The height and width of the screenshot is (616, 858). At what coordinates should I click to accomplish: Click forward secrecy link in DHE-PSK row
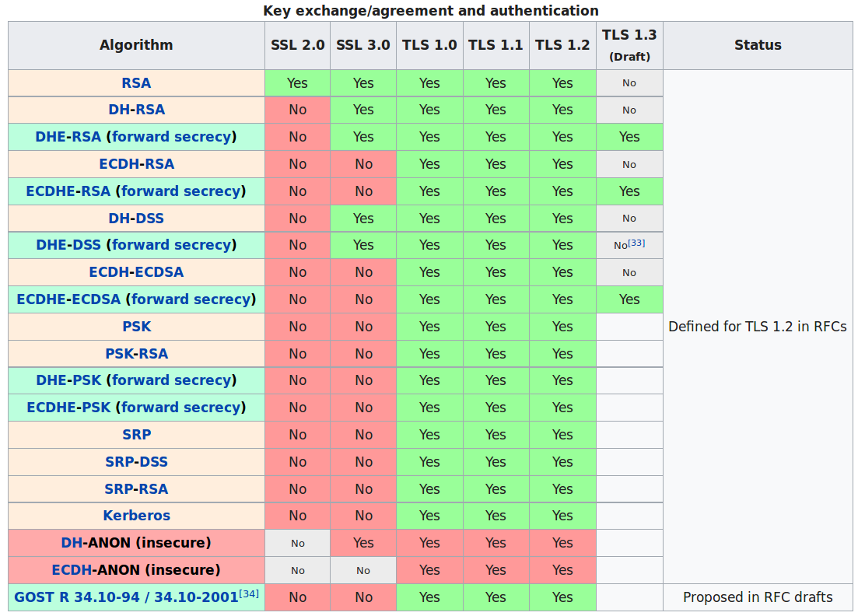[172, 380]
